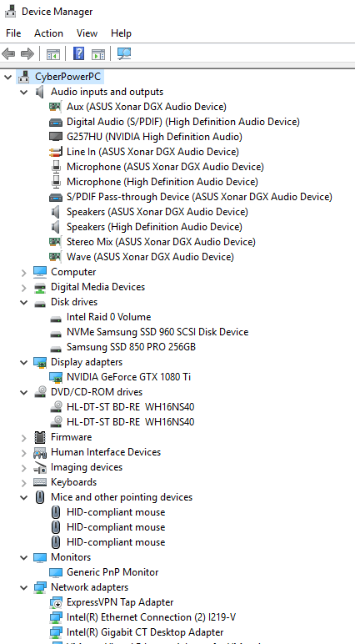Expand the Human Interface Devices category
Viewport: 355px width, 644px height.
point(24,453)
